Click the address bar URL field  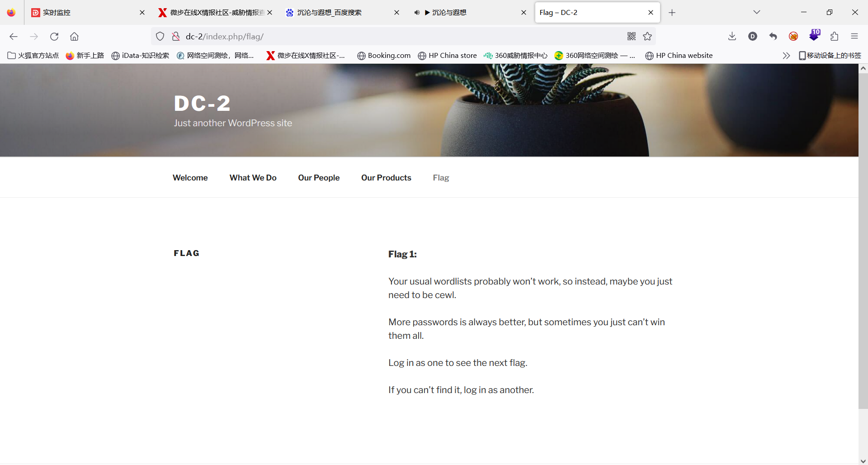tap(402, 37)
